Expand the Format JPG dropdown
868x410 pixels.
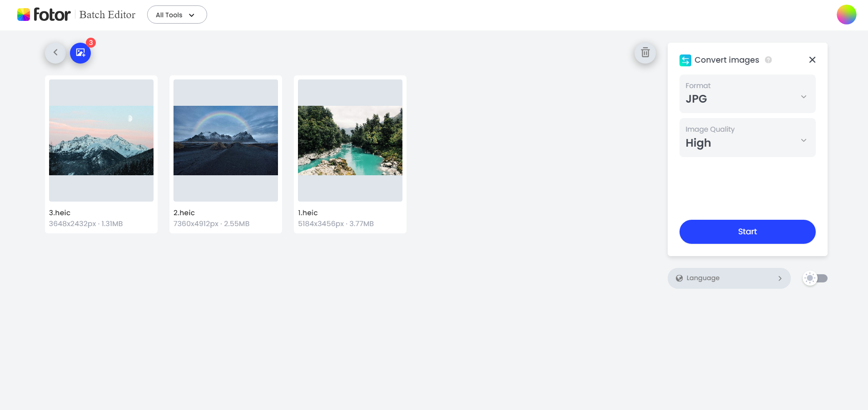(x=747, y=94)
